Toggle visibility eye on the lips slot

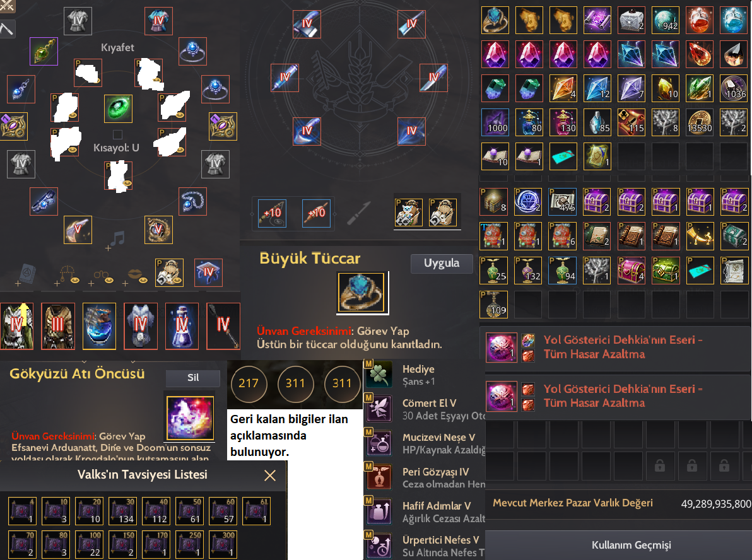pos(143,280)
